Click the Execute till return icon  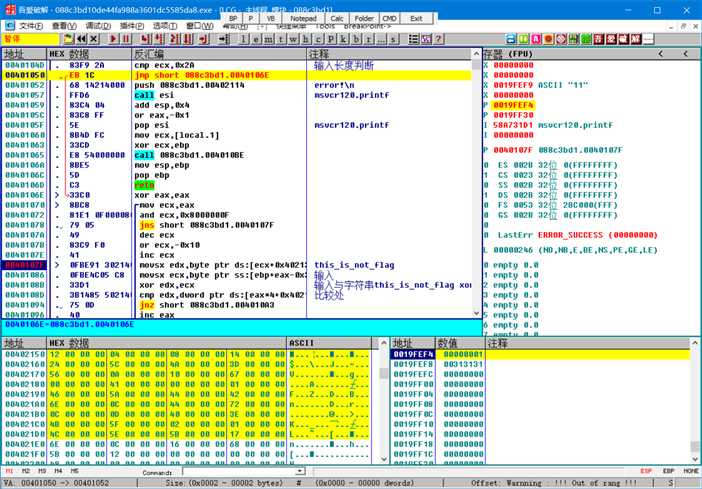click(x=204, y=39)
